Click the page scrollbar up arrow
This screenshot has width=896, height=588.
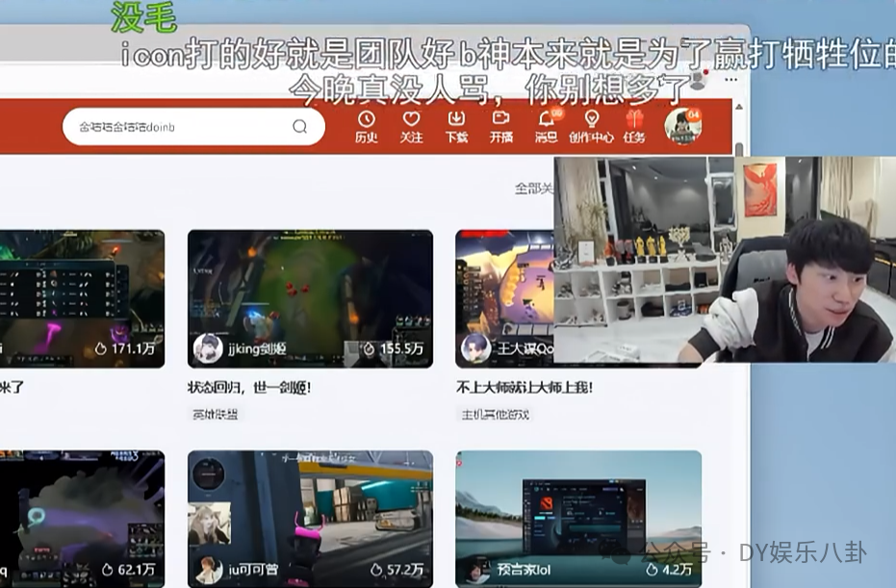coord(739,107)
